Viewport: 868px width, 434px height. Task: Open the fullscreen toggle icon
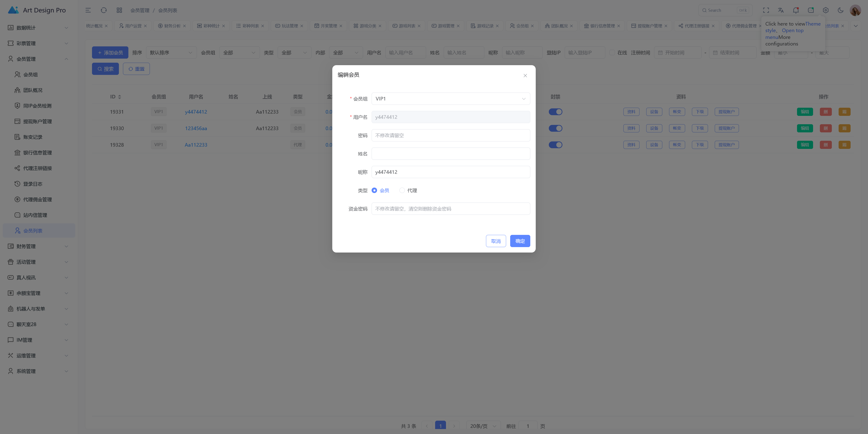point(766,10)
